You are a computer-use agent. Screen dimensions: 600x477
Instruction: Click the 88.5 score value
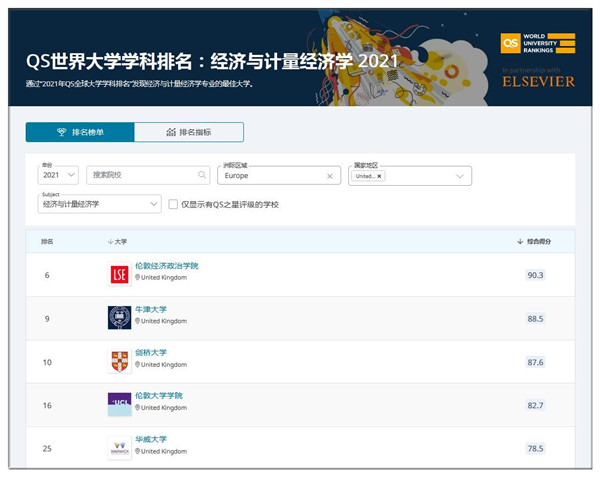pos(535,319)
